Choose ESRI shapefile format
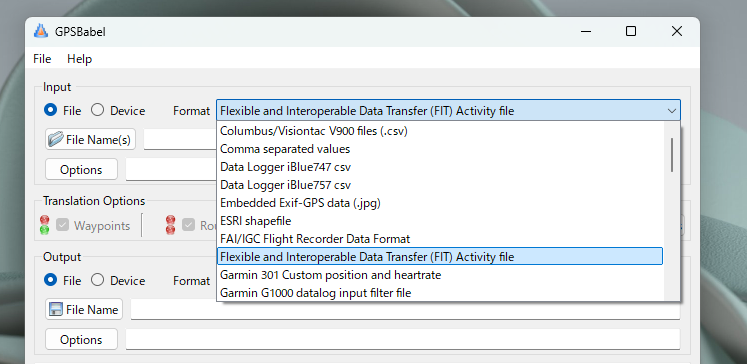Screen dimensions: 747x364 pyautogui.click(x=440, y=221)
